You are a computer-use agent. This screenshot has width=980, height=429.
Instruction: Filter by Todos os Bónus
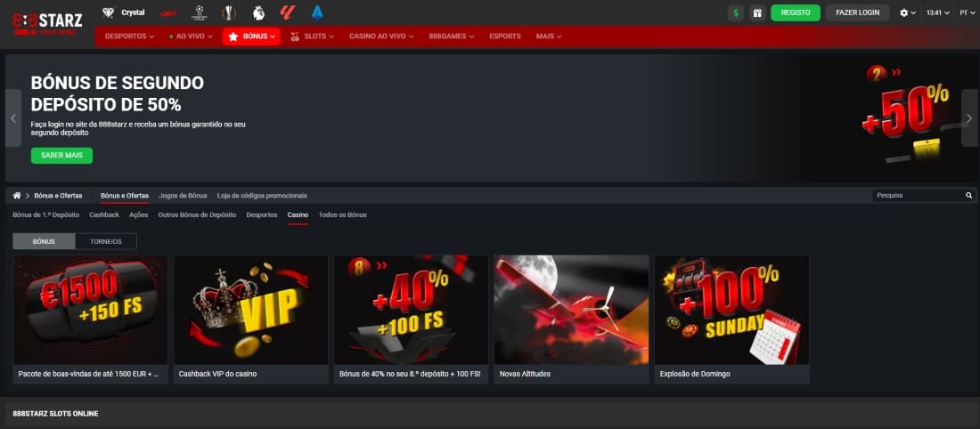pyautogui.click(x=342, y=214)
